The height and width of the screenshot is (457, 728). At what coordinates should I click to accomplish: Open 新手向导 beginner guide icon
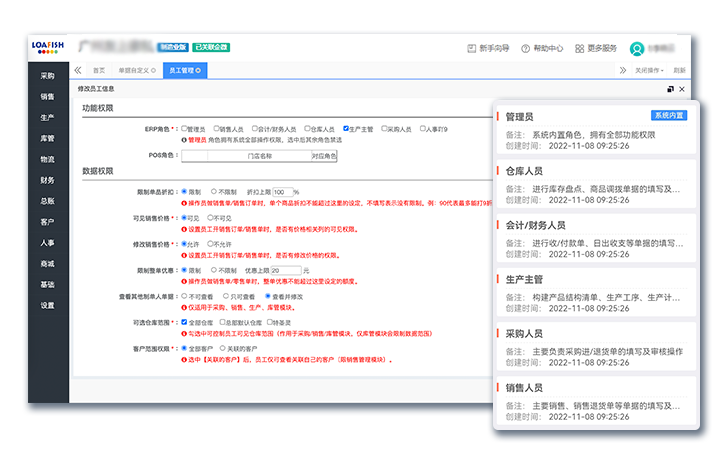pyautogui.click(x=472, y=48)
